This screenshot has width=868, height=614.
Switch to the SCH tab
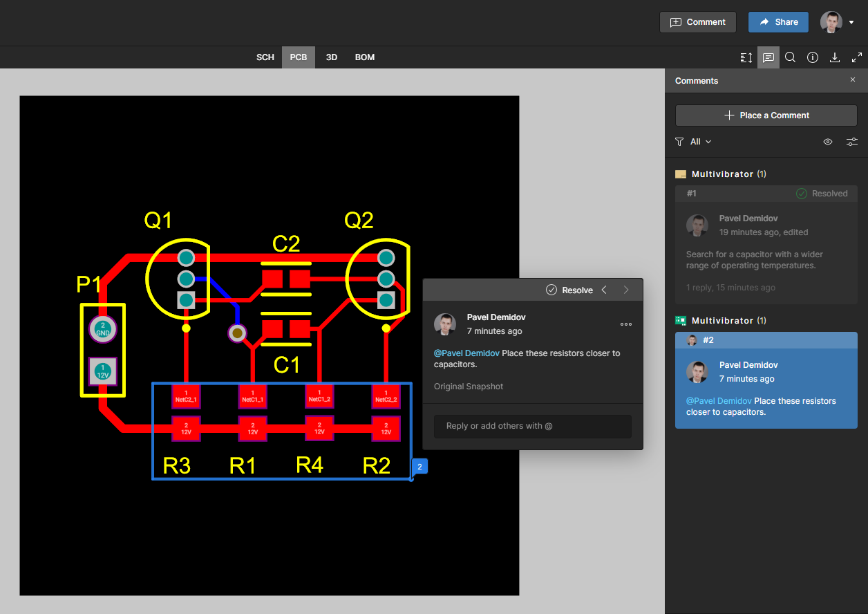(x=265, y=57)
